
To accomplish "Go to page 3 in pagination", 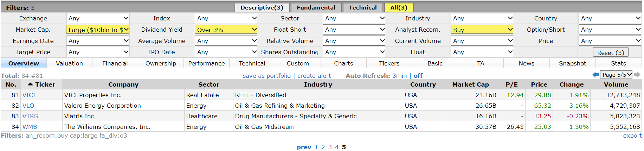I will point(330,147).
